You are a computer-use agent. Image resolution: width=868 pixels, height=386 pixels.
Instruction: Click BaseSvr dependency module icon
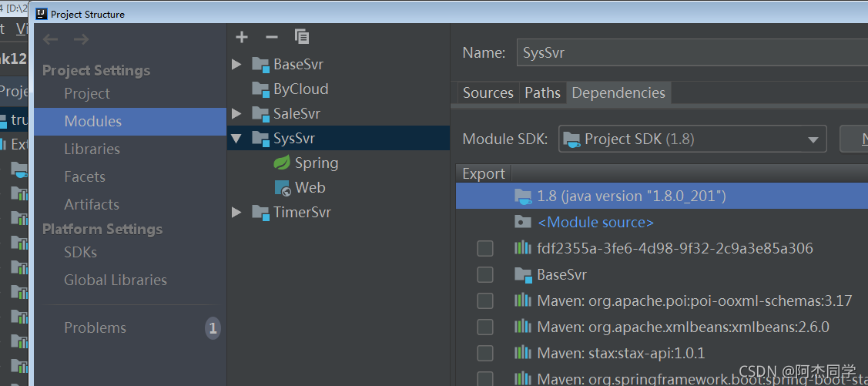522,274
